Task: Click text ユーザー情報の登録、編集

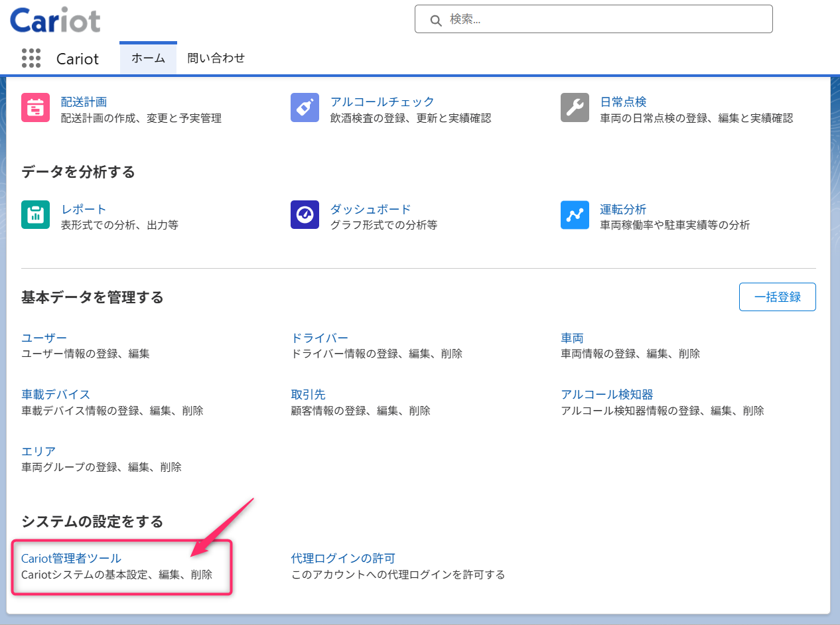Action: (86, 354)
